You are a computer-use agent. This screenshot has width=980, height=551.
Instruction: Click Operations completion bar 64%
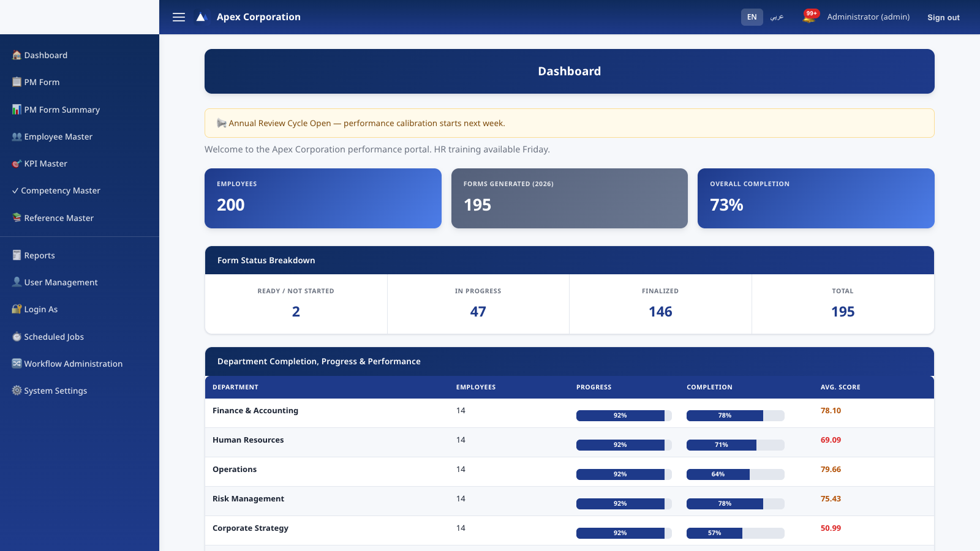736,474
